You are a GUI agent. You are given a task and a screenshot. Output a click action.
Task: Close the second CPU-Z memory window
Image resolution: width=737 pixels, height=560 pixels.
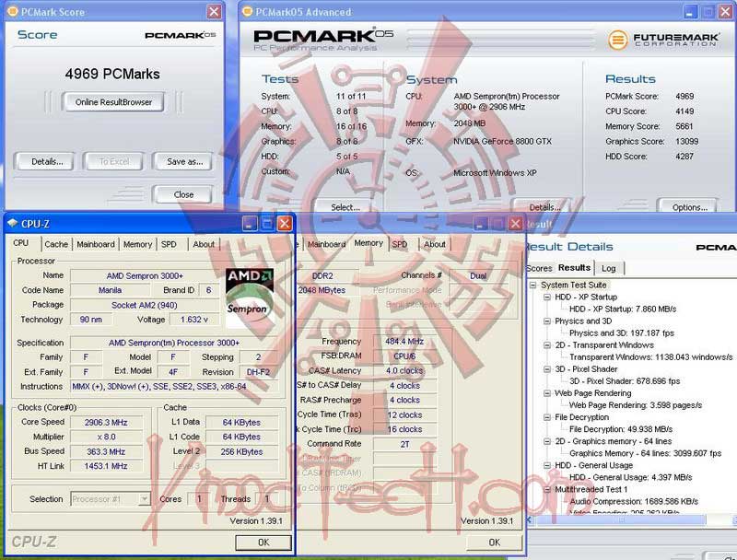[x=516, y=224]
